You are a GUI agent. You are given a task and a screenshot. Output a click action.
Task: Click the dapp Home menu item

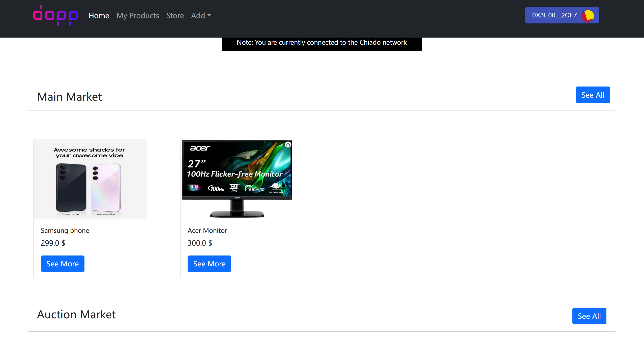click(x=98, y=15)
